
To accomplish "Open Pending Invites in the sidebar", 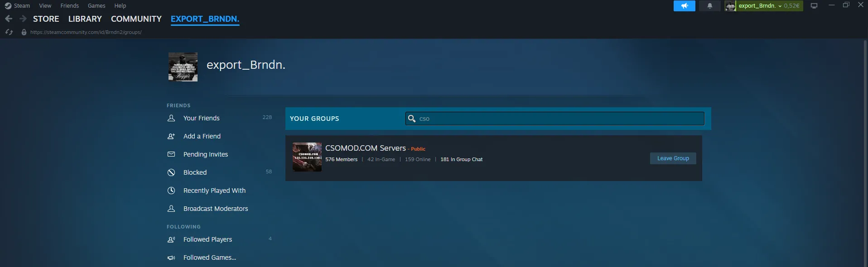I will tap(205, 154).
